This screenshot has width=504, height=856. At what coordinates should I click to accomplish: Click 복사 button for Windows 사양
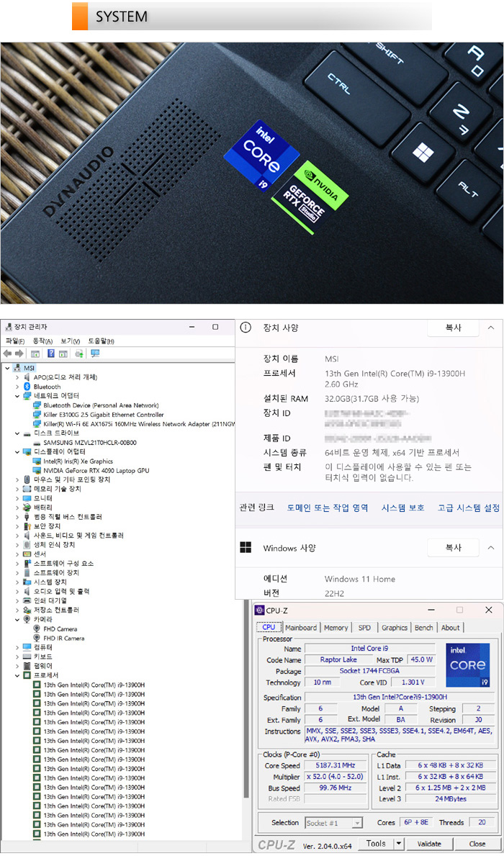point(453,548)
